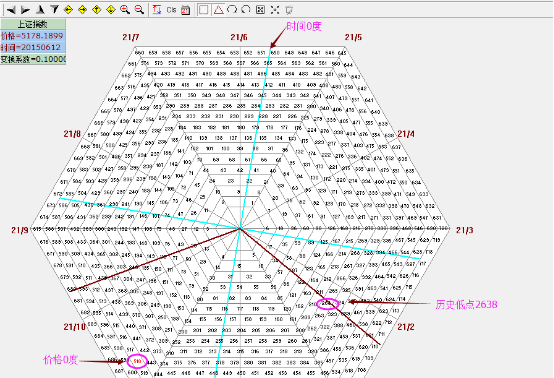Toggle the triangle chart shape button

[218, 10]
